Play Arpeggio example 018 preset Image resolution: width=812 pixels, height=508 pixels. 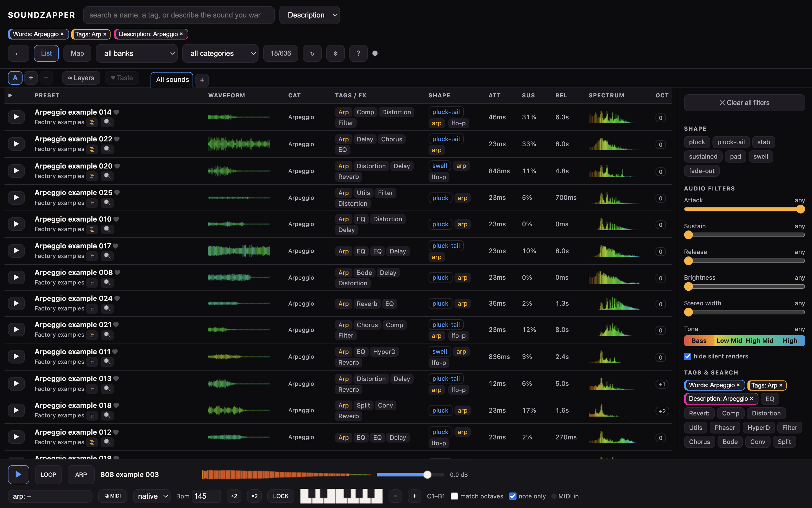point(16,410)
